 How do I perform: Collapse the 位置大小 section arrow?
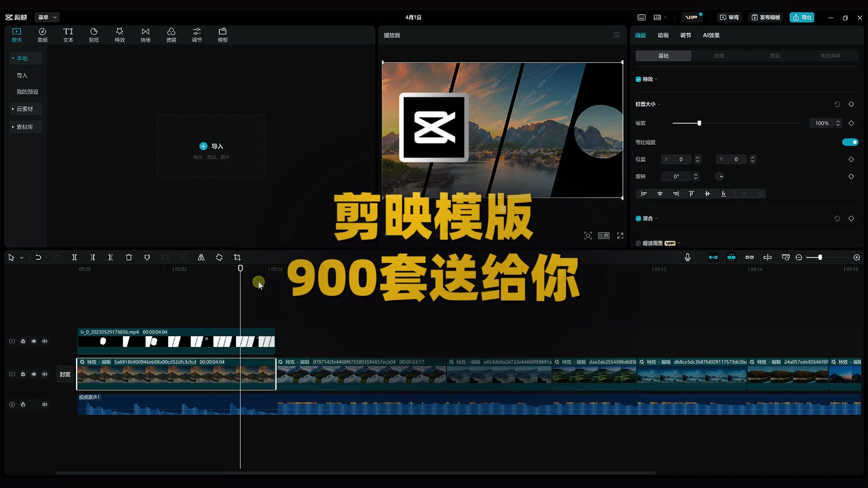click(x=659, y=104)
